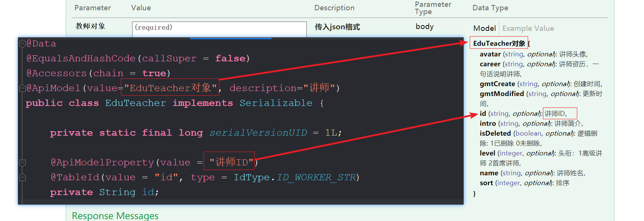Click the avatar property in the model
Screen dimensions: 644x221
490,54
